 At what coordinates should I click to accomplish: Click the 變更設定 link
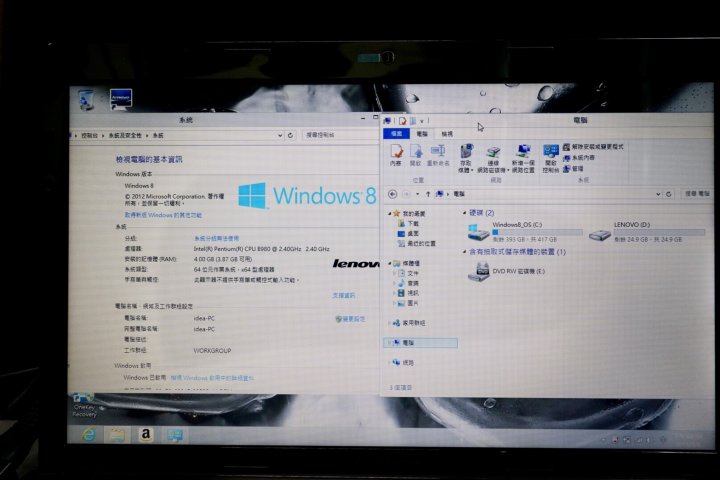click(350, 319)
